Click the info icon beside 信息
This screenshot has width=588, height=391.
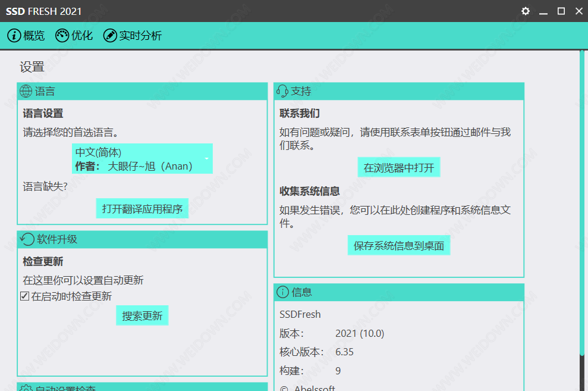tap(283, 292)
